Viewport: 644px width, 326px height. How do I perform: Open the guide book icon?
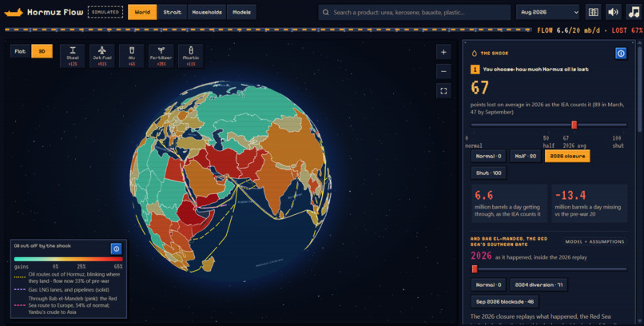pyautogui.click(x=594, y=12)
